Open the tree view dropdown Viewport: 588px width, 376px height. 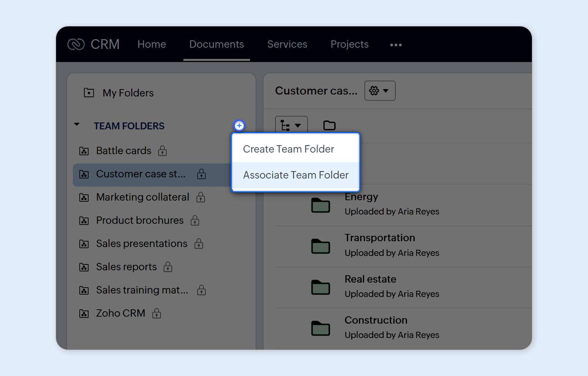tap(291, 125)
